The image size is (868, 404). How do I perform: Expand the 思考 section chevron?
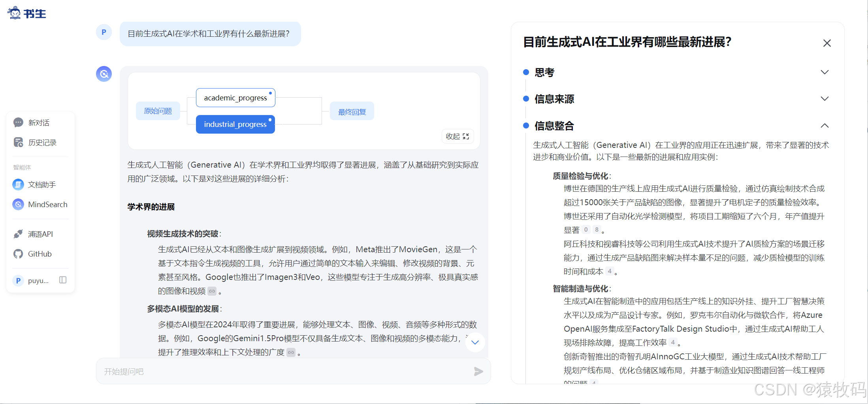pyautogui.click(x=825, y=72)
